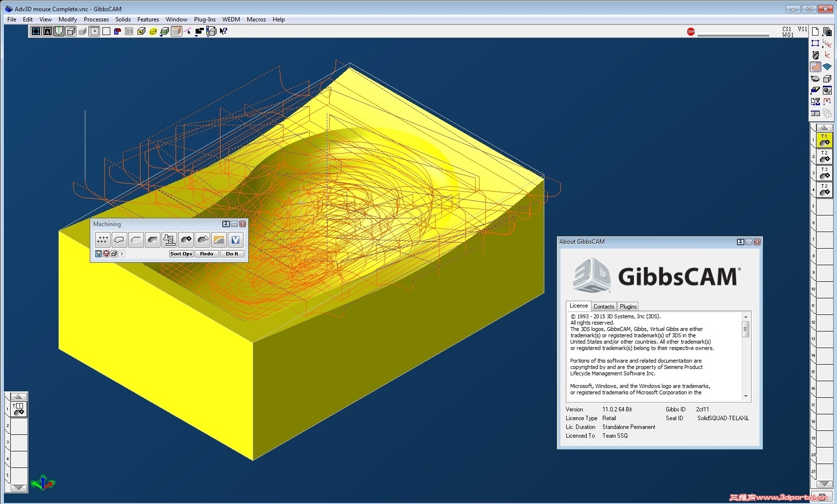Click the up arrow above the tool list
The image size is (837, 504).
tap(824, 127)
